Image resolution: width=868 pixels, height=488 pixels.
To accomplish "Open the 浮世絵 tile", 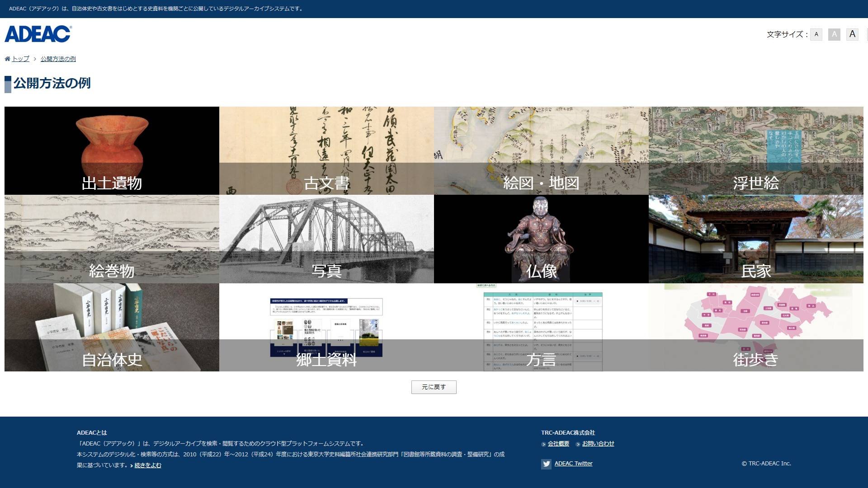I will tap(756, 150).
